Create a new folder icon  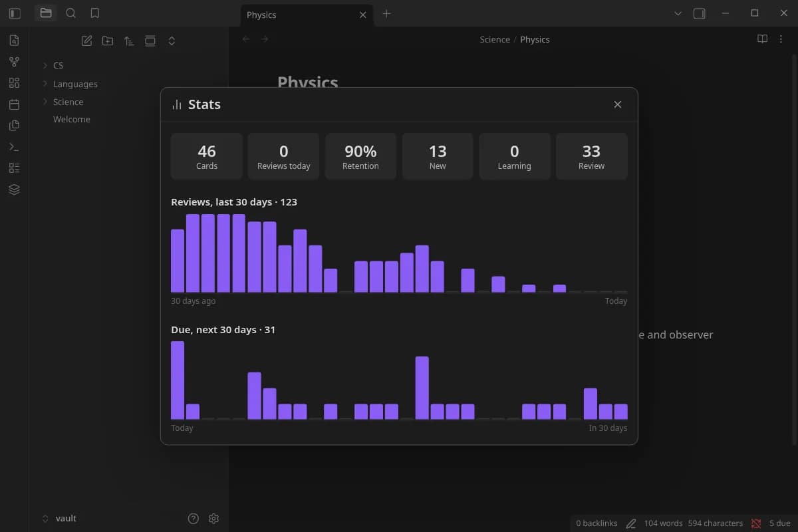tap(108, 41)
